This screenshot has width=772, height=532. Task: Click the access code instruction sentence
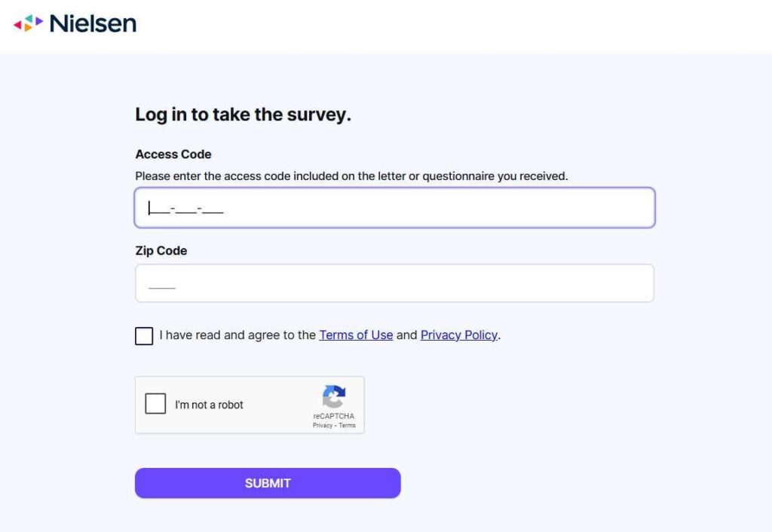tap(351, 176)
